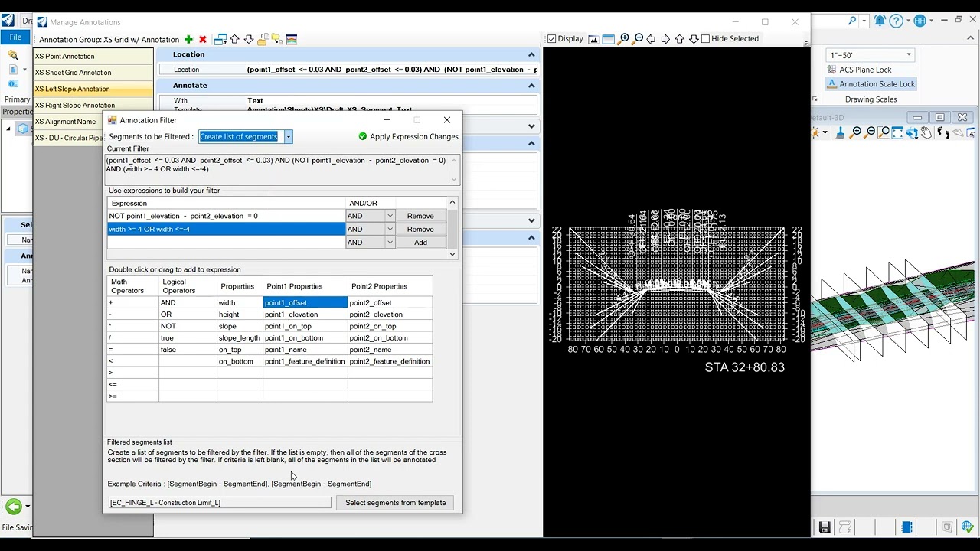
Task: Click the copy-windows icon beside the red X
Action: tap(220, 39)
